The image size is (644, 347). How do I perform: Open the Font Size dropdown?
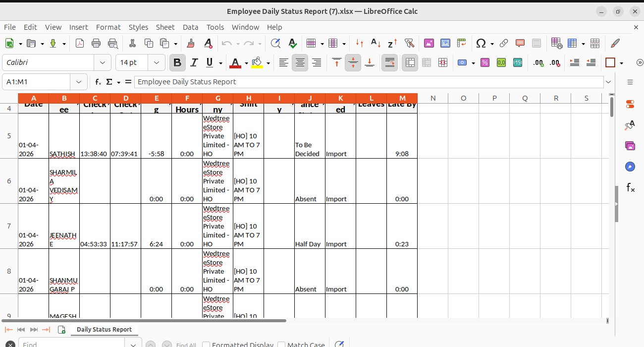tap(157, 62)
